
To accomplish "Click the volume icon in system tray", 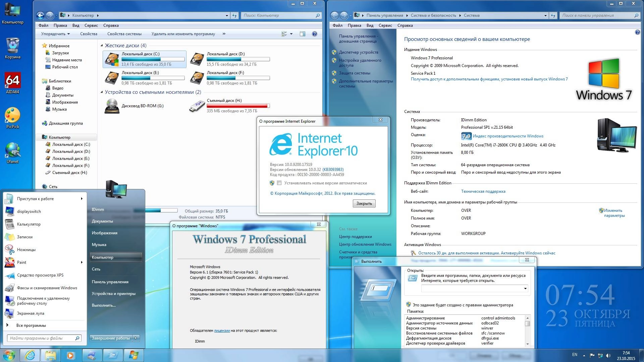I will [x=608, y=355].
